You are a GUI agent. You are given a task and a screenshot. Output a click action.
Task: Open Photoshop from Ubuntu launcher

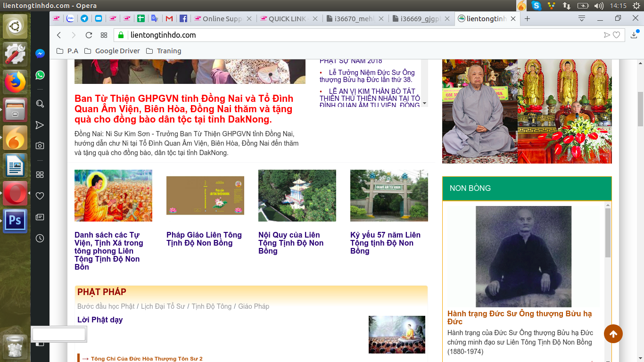[15, 221]
